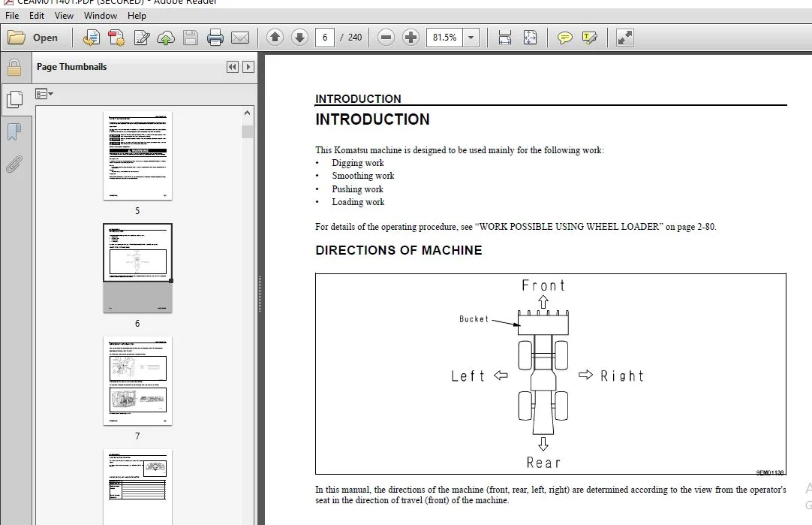The image size is (812, 525).
Task: Toggle read mode expand icon
Action: 624,38
